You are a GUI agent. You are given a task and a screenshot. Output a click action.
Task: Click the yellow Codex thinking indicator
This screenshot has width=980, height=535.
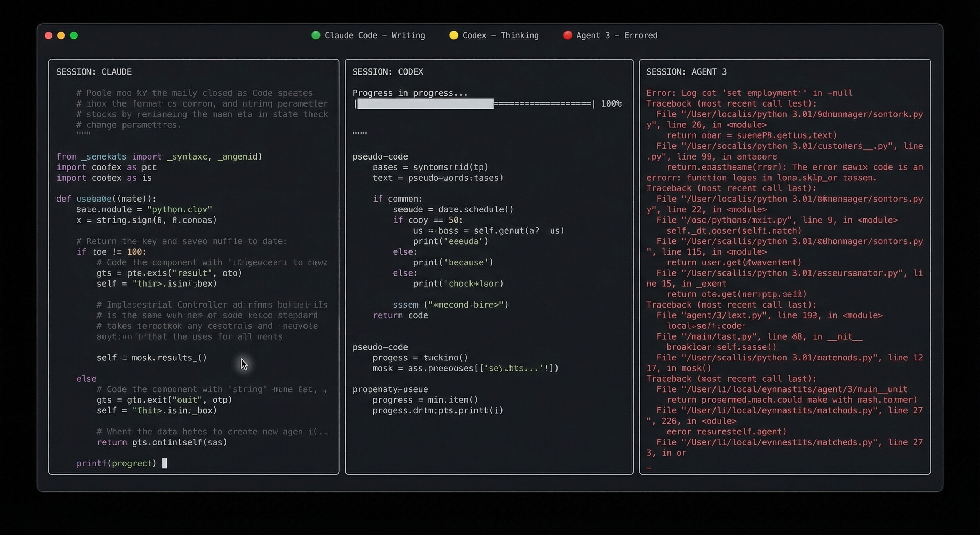coord(453,36)
